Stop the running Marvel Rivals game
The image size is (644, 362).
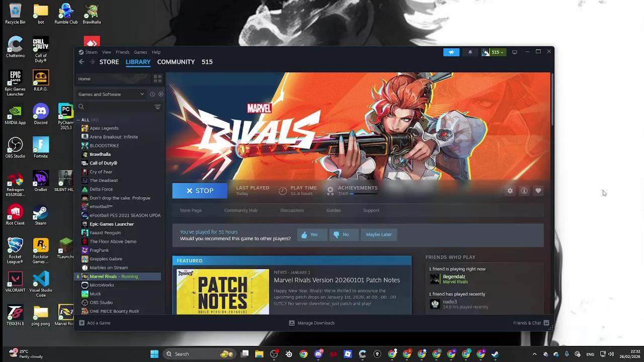pos(200,191)
